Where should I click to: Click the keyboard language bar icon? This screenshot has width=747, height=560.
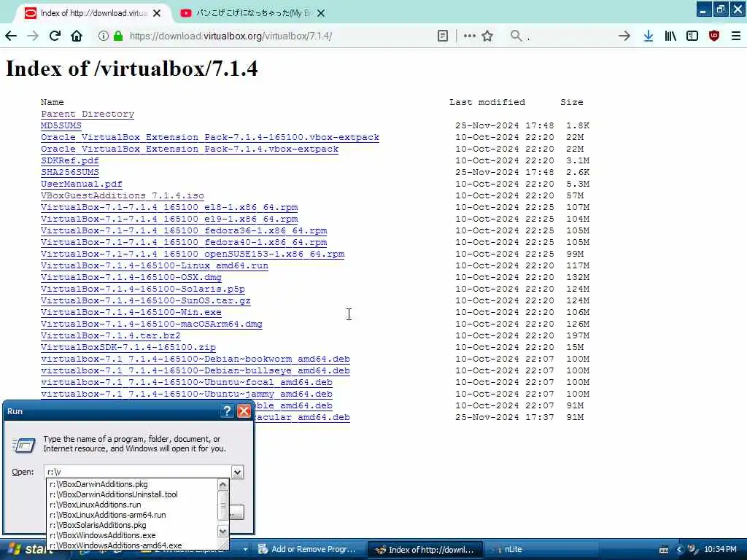coord(664,550)
